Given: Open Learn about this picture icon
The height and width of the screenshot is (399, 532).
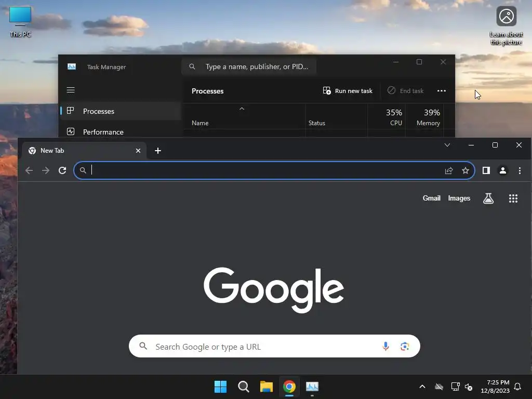Looking at the screenshot, I should click(x=506, y=26).
